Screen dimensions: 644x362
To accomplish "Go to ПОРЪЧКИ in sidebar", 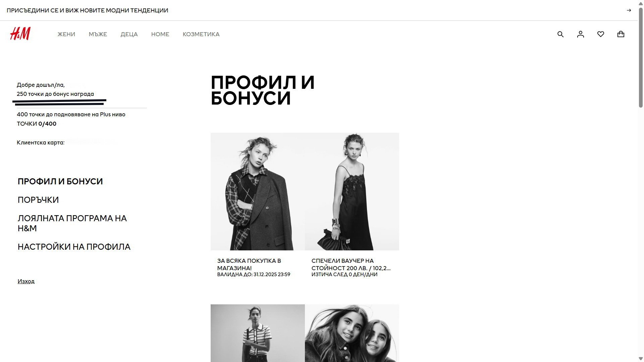I will tap(38, 200).
